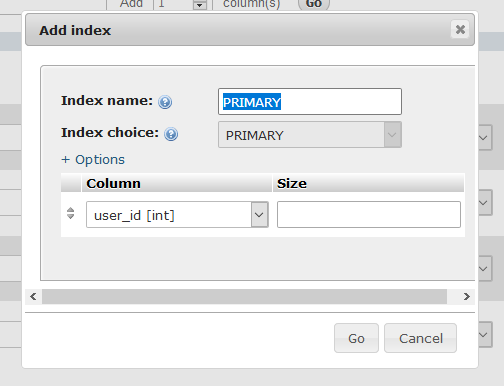Click the help icon beside Index name
The image size is (504, 386).
coord(165,102)
